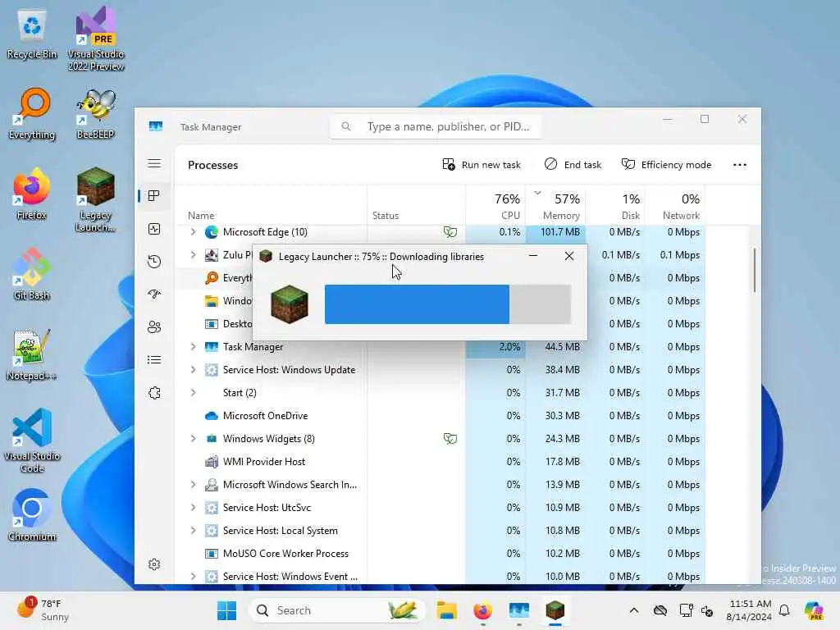Open the Services page puzzle icon
840x630 pixels.
tap(154, 393)
